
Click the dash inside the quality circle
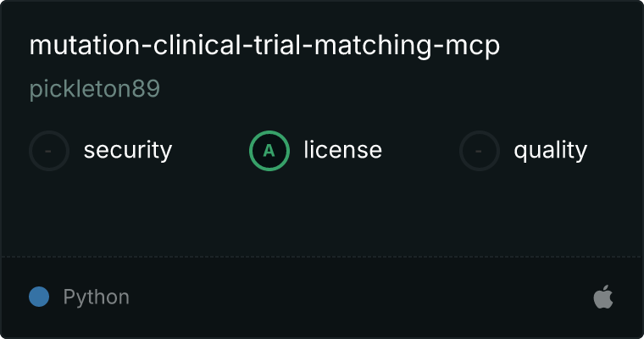tap(479, 151)
